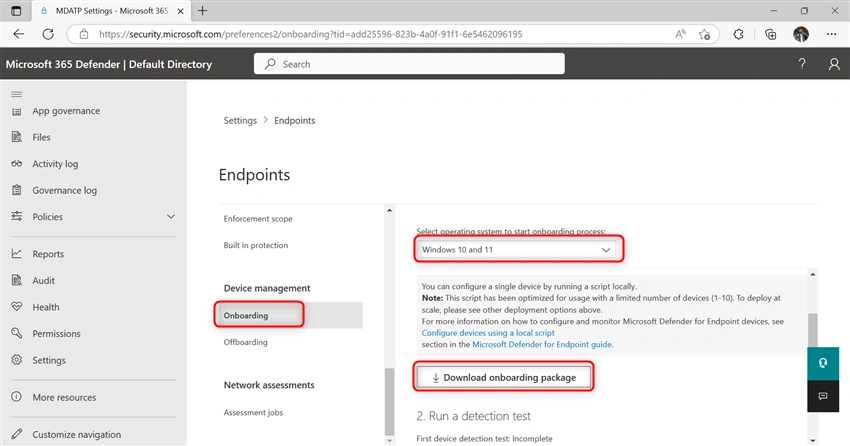The image size is (850, 446).
Task: Click the browser back arrow
Action: pyautogui.click(x=19, y=34)
